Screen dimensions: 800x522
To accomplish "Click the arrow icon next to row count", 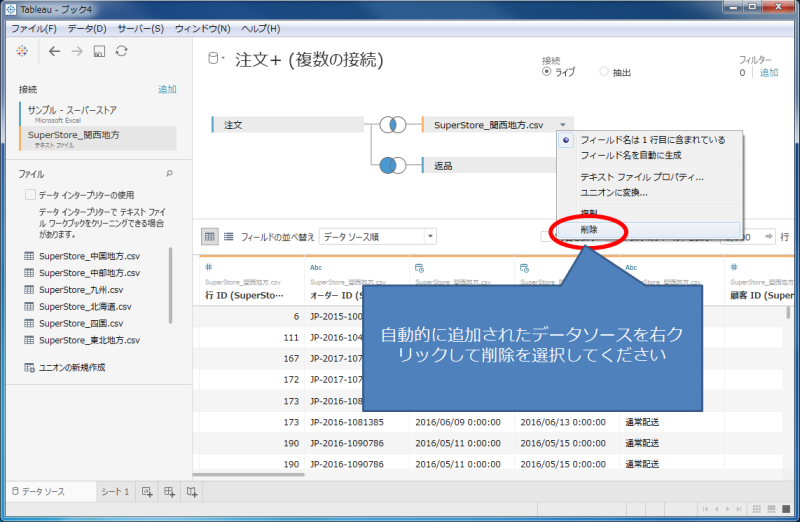I will coord(768,236).
